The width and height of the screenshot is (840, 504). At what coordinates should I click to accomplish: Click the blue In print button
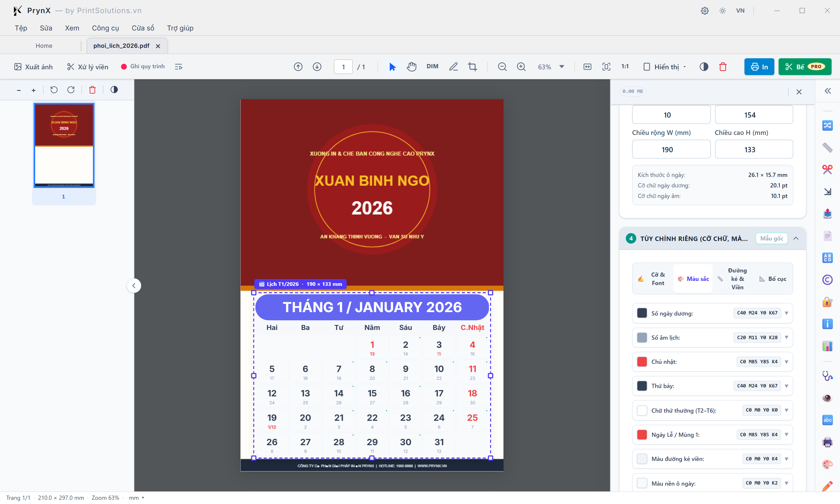[759, 67]
